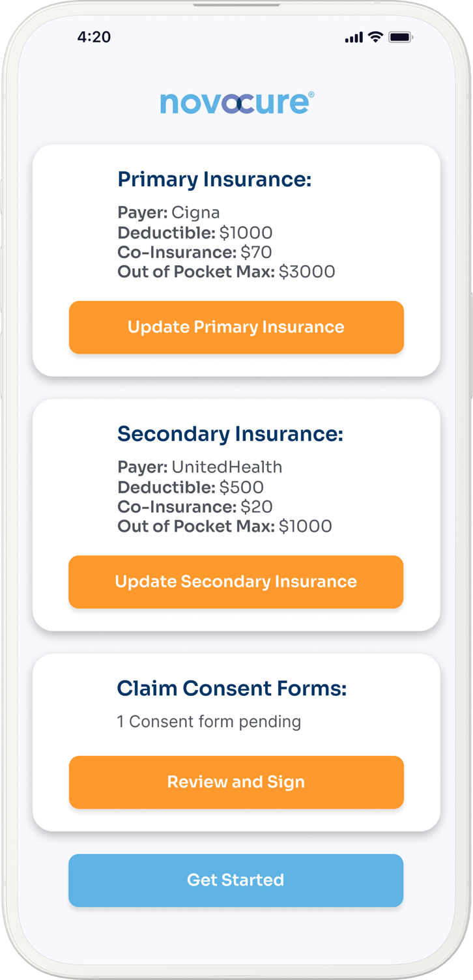
Task: Tap the Novocure logo
Action: pyautogui.click(x=236, y=103)
